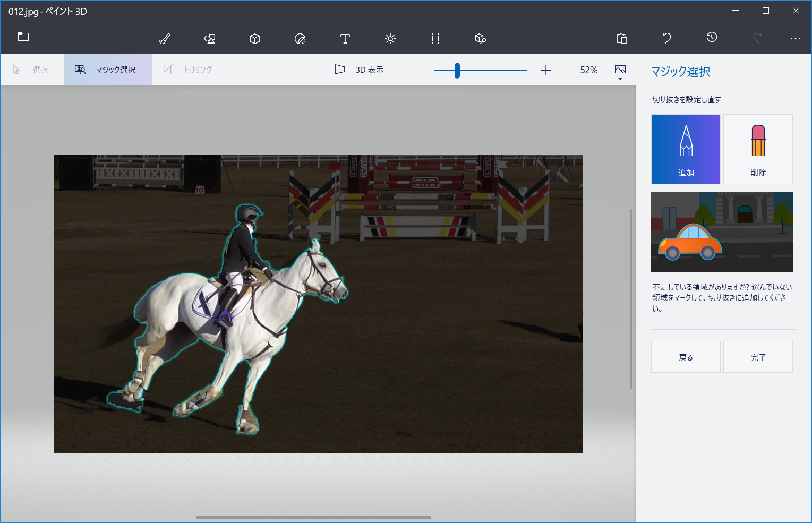Click the zoom slider handle
The image size is (812, 523).
click(x=457, y=70)
